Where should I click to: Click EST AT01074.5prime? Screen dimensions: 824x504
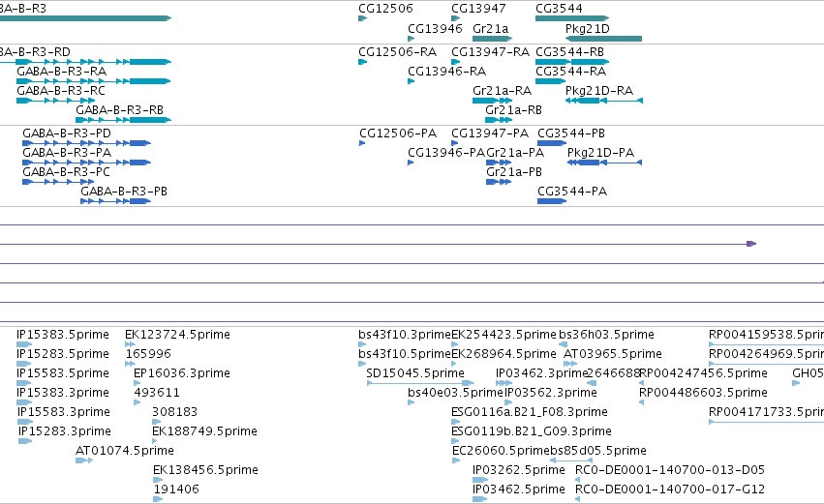(x=125, y=451)
